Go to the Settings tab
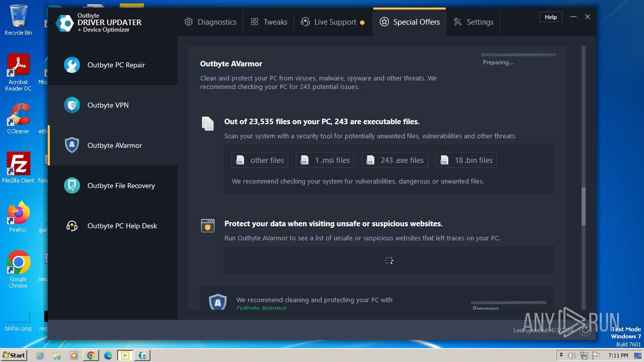 (x=473, y=22)
